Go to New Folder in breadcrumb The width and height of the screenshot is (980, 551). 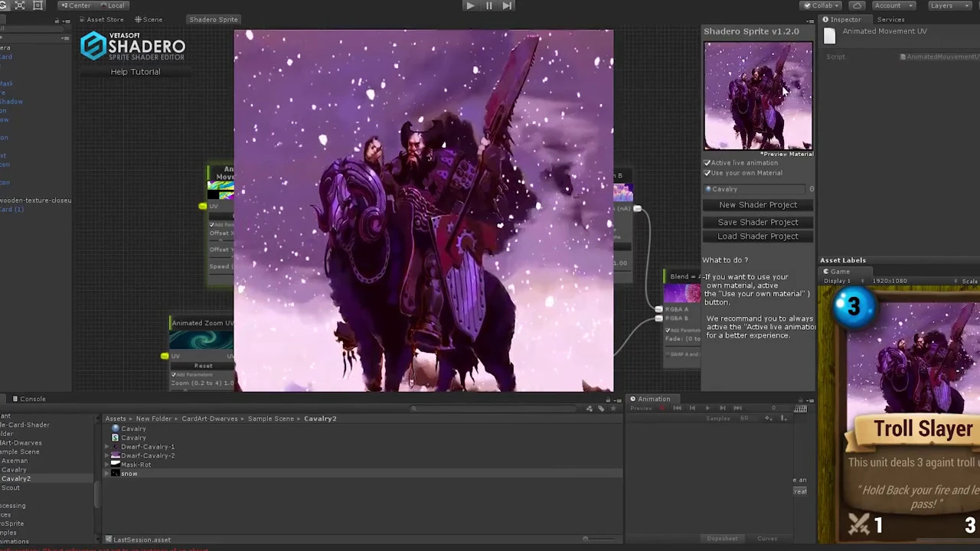pyautogui.click(x=154, y=419)
